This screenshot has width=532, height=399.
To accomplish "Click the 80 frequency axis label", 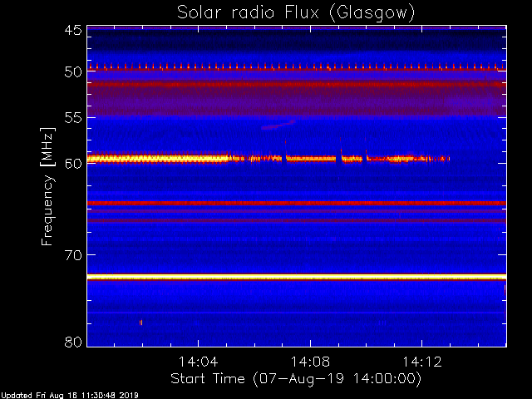I will tap(73, 342).
